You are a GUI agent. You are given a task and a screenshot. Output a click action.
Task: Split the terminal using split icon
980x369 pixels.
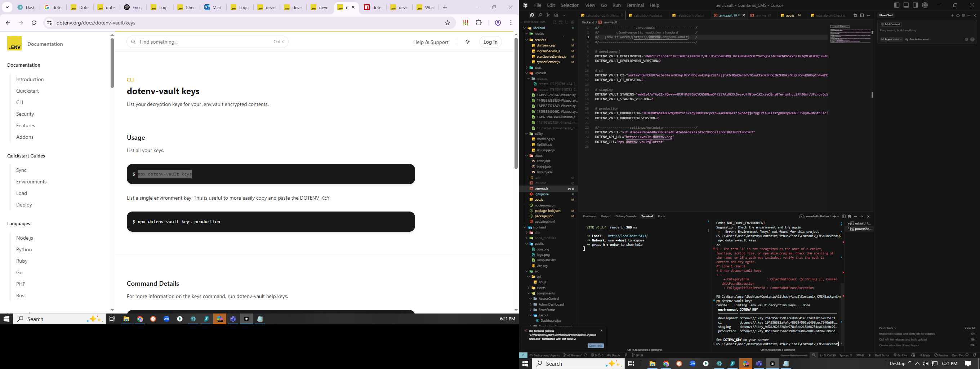[844, 216]
